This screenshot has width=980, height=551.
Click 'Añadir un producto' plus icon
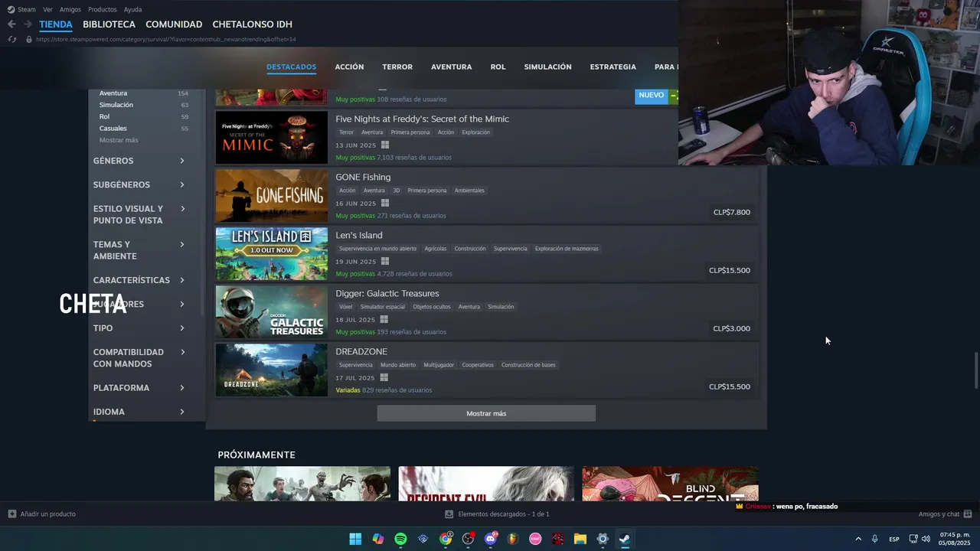(x=11, y=514)
